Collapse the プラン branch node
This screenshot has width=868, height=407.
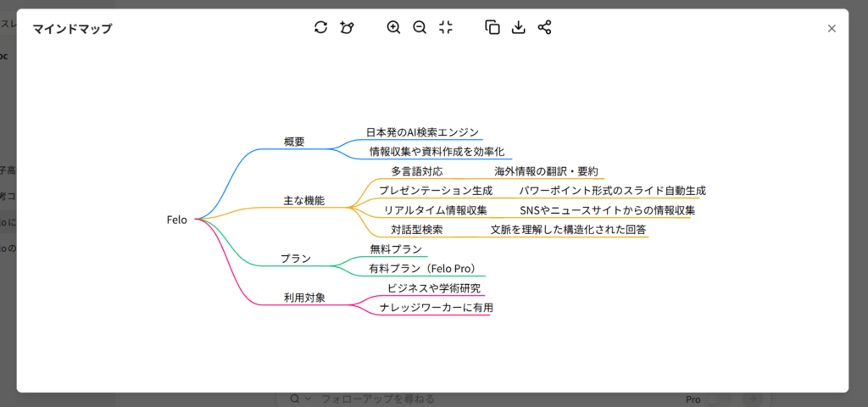tap(296, 259)
